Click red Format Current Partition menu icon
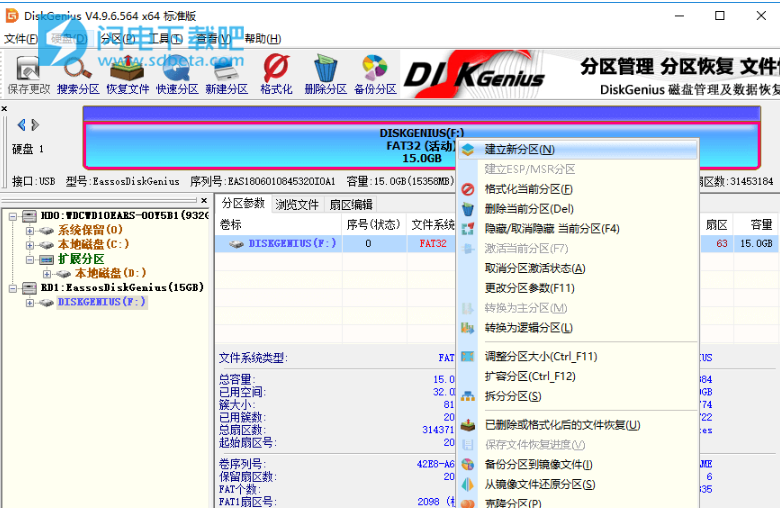Screen dimensions: 780x508 pos(468,189)
